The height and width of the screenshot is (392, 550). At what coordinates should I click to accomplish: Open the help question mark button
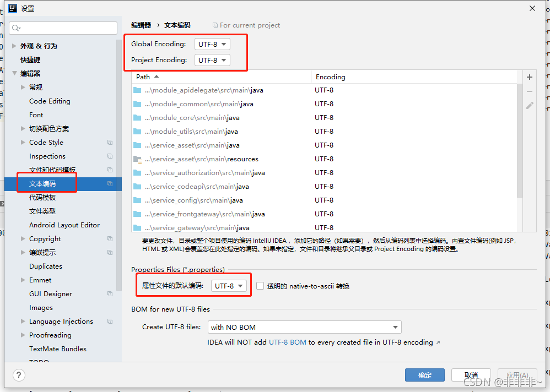click(x=19, y=375)
